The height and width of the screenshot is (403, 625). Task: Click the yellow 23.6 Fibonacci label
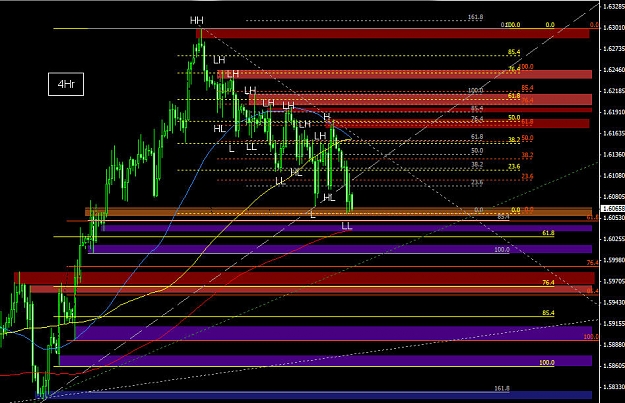coord(514,167)
